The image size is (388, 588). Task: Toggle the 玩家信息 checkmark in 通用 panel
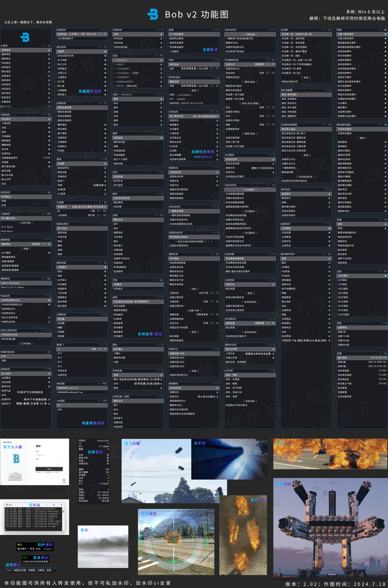click(161, 138)
